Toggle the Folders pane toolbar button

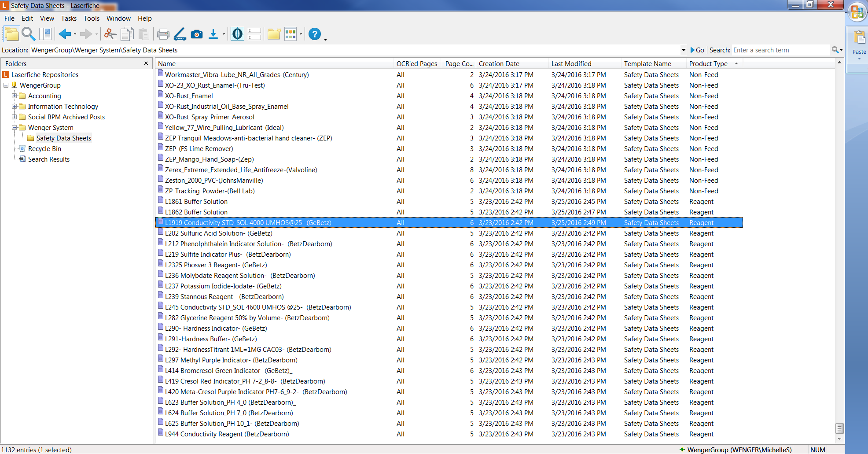click(12, 34)
